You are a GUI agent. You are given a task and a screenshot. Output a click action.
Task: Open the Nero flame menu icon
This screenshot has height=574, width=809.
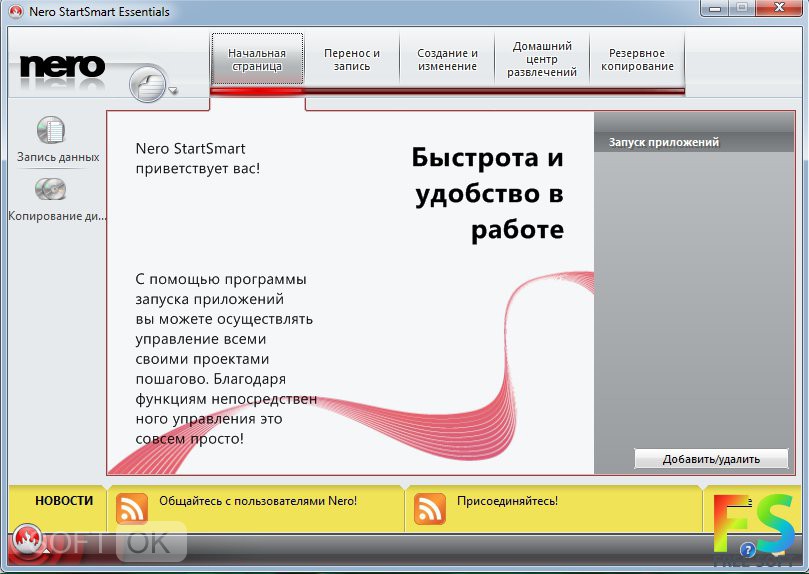click(27, 539)
